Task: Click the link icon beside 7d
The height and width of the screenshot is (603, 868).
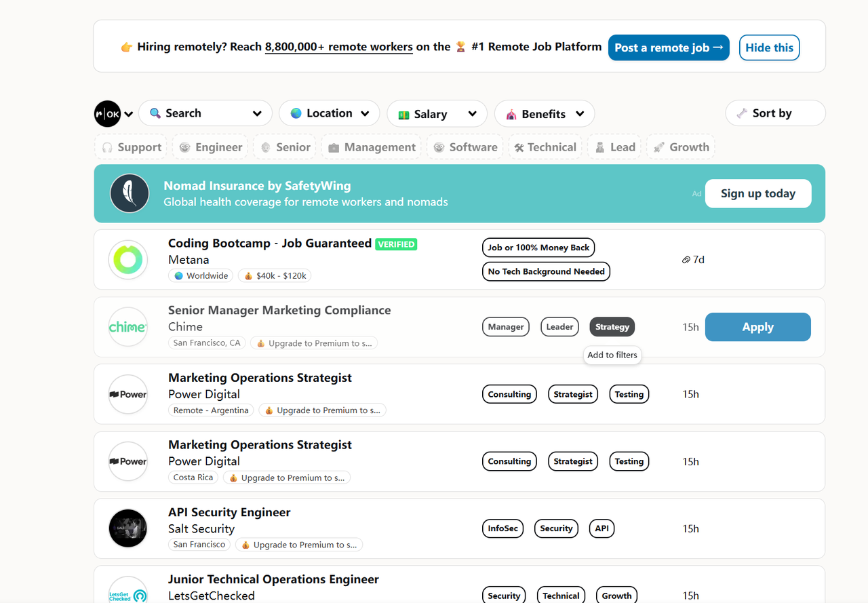Action: point(686,260)
